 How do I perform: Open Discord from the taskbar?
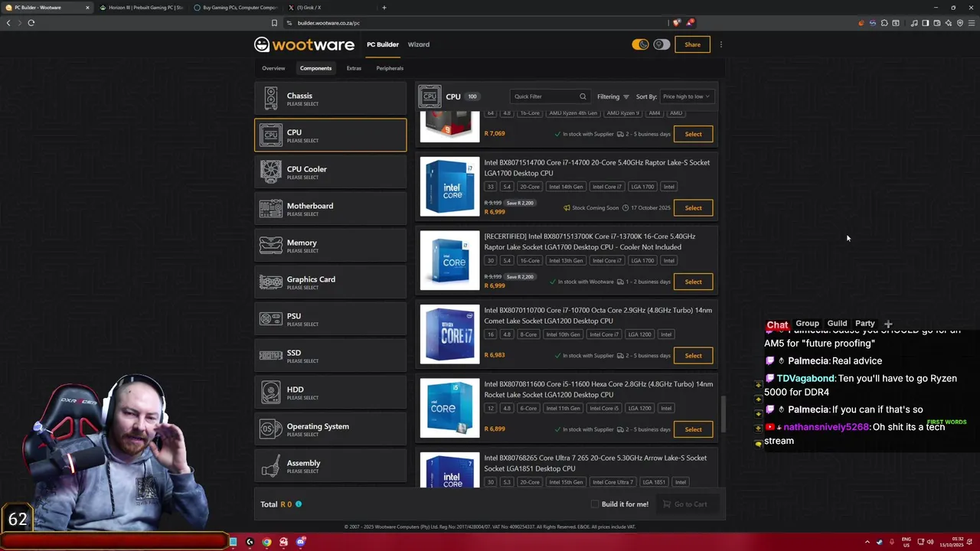(x=301, y=542)
